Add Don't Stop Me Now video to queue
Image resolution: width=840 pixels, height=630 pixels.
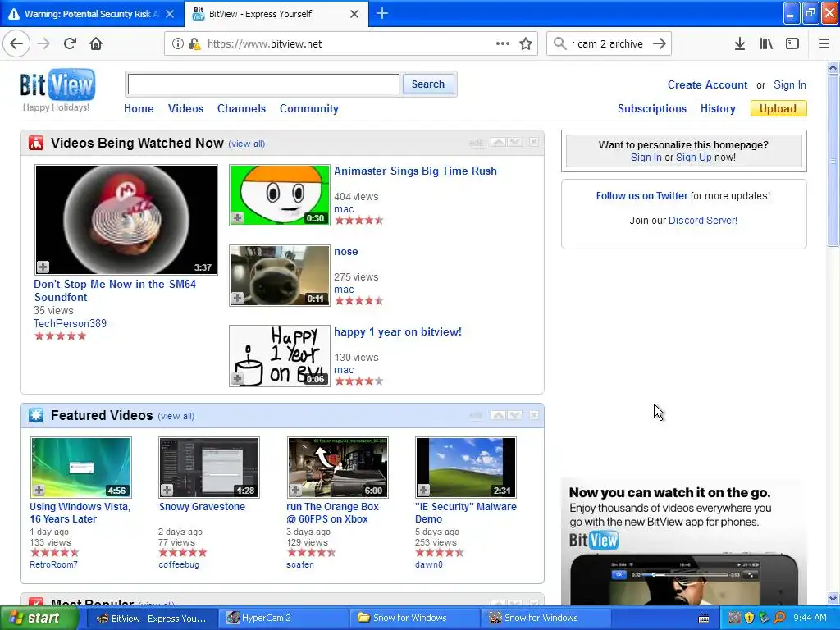coord(43,267)
